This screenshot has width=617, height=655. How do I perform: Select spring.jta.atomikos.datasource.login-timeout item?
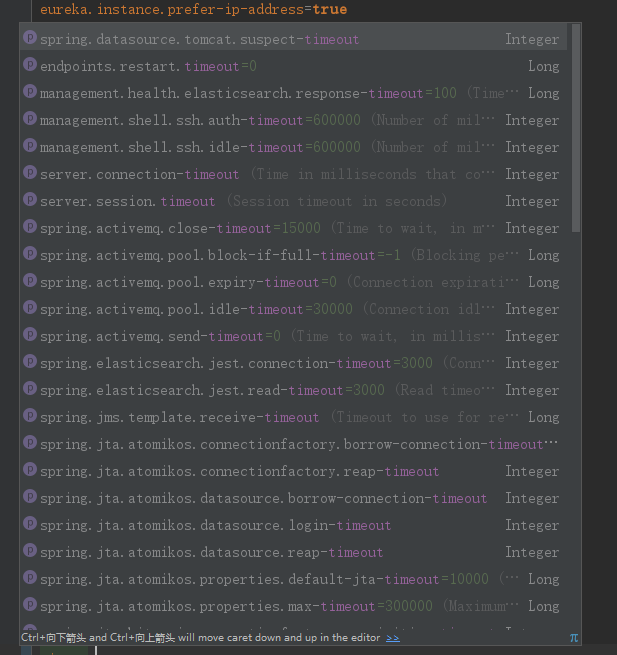[215, 525]
